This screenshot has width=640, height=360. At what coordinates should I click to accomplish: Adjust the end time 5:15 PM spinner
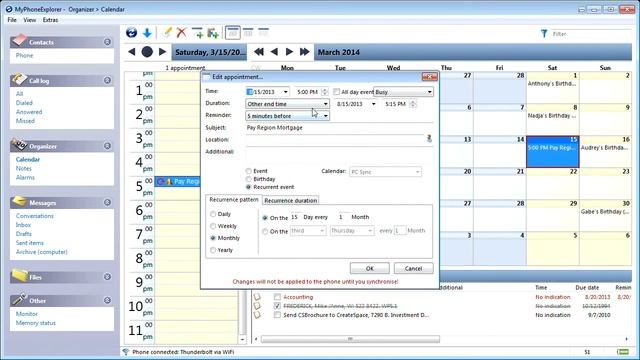[x=413, y=104]
